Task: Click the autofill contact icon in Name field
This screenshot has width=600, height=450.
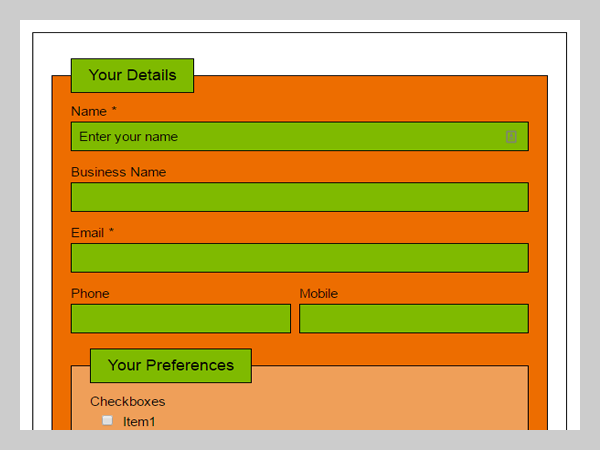Action: coord(511,137)
